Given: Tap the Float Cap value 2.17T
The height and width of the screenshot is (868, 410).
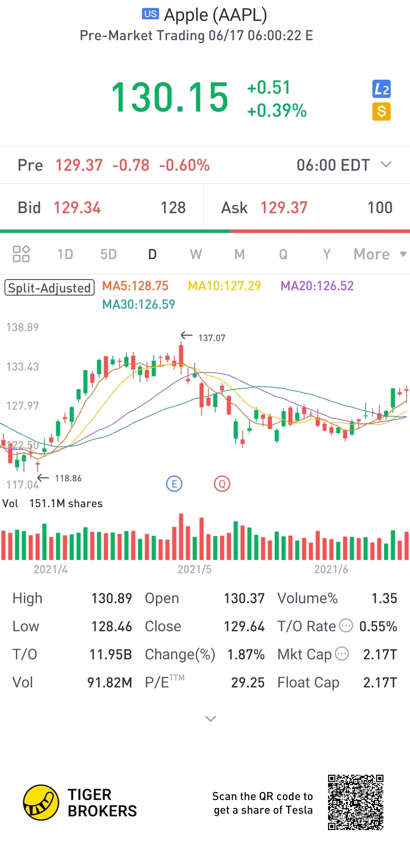Looking at the screenshot, I should coord(380,682).
